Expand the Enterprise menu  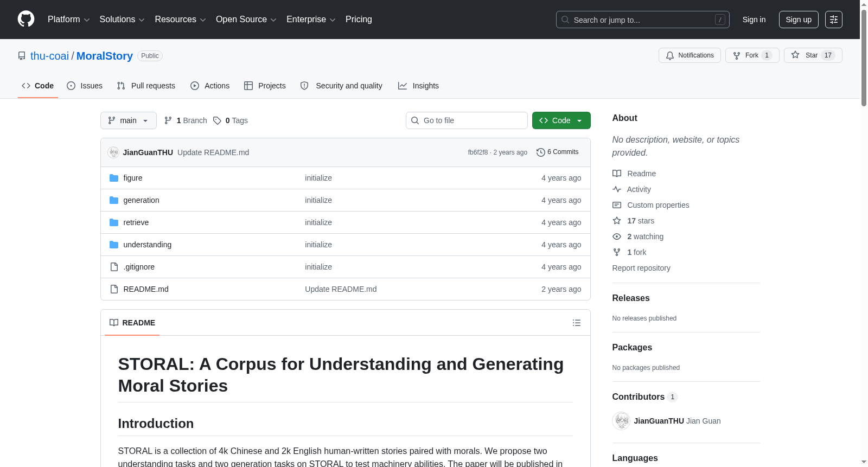pyautogui.click(x=311, y=20)
